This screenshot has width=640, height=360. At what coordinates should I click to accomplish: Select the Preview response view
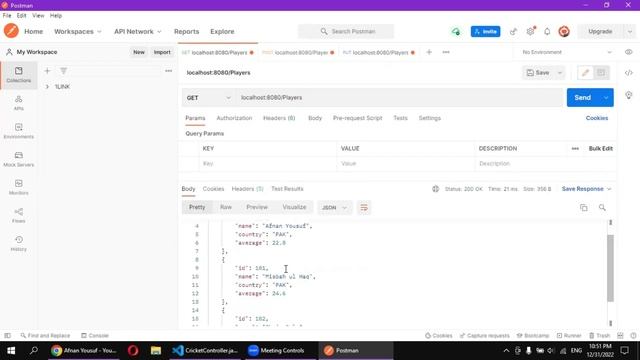pyautogui.click(x=257, y=207)
